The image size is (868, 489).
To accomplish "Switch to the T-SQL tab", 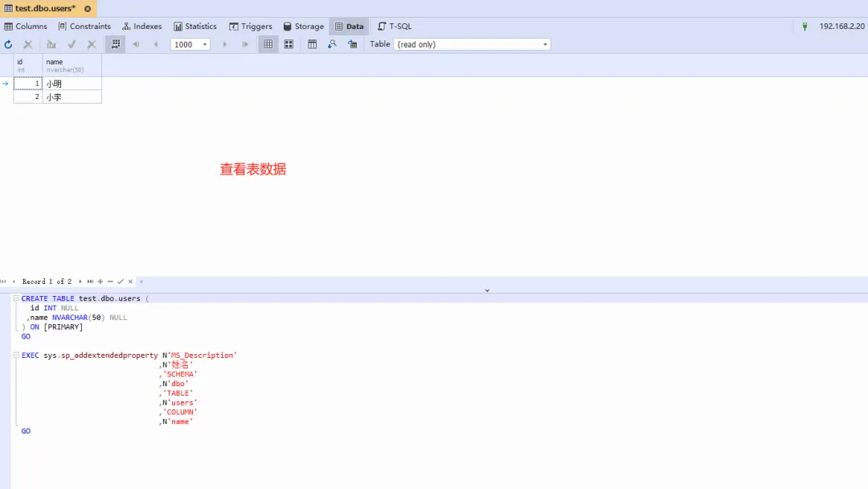I will click(x=395, y=27).
